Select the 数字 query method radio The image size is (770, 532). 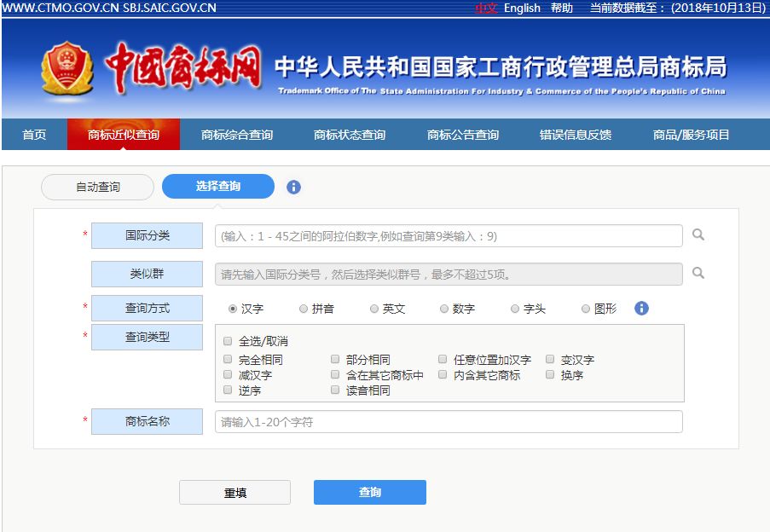(444, 309)
